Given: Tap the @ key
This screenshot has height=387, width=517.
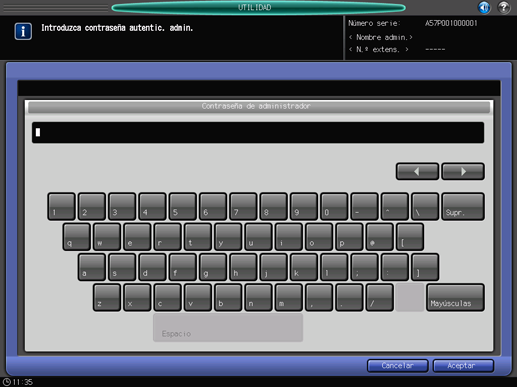Looking at the screenshot, I should 380,237.
